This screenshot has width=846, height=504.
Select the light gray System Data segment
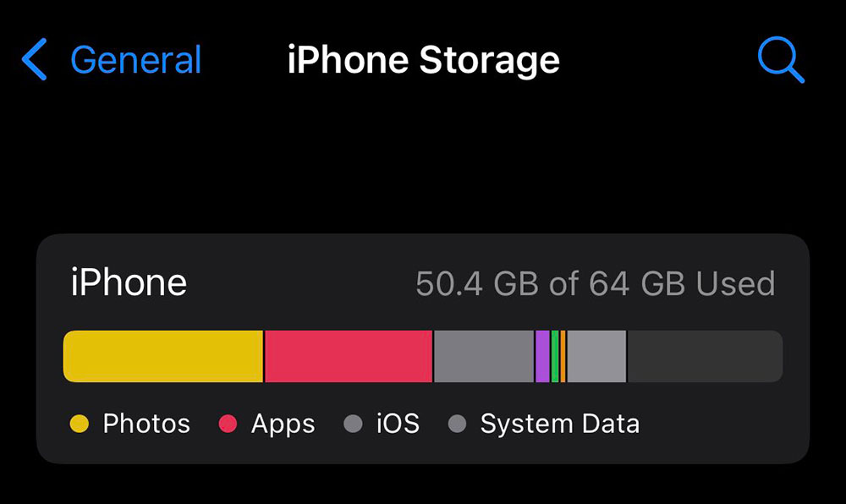point(596,356)
